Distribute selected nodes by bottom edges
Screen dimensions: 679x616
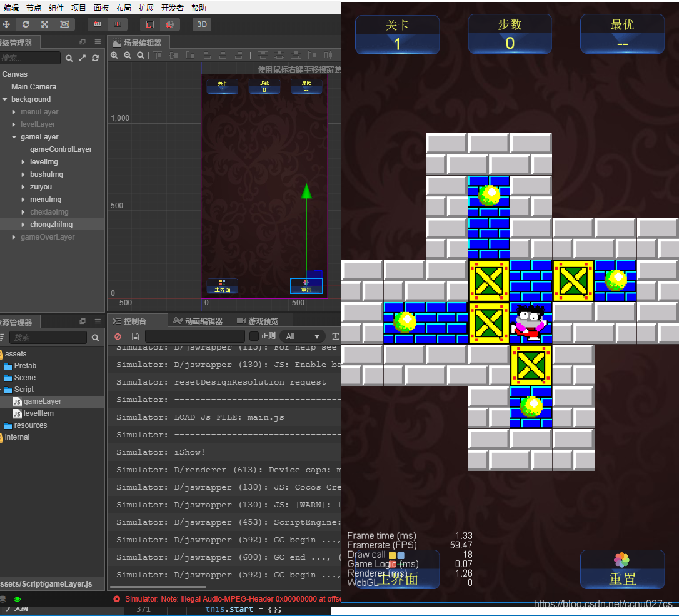coord(295,55)
